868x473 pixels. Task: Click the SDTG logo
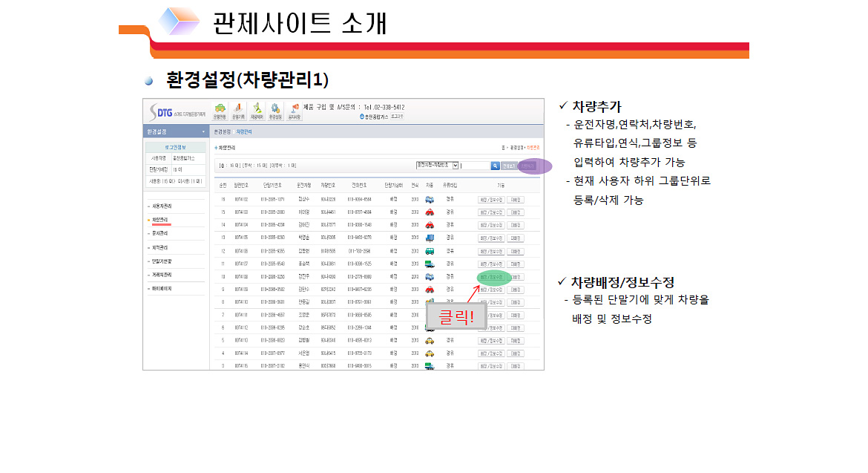click(176, 111)
